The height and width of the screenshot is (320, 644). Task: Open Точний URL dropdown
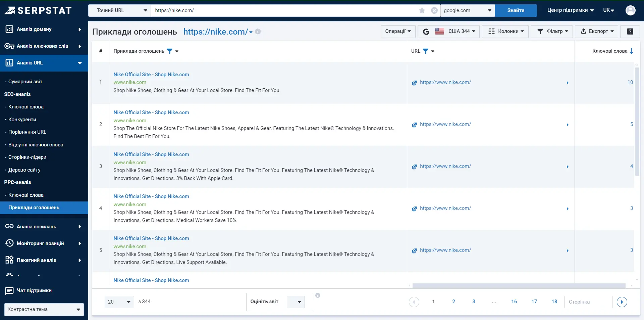119,10
